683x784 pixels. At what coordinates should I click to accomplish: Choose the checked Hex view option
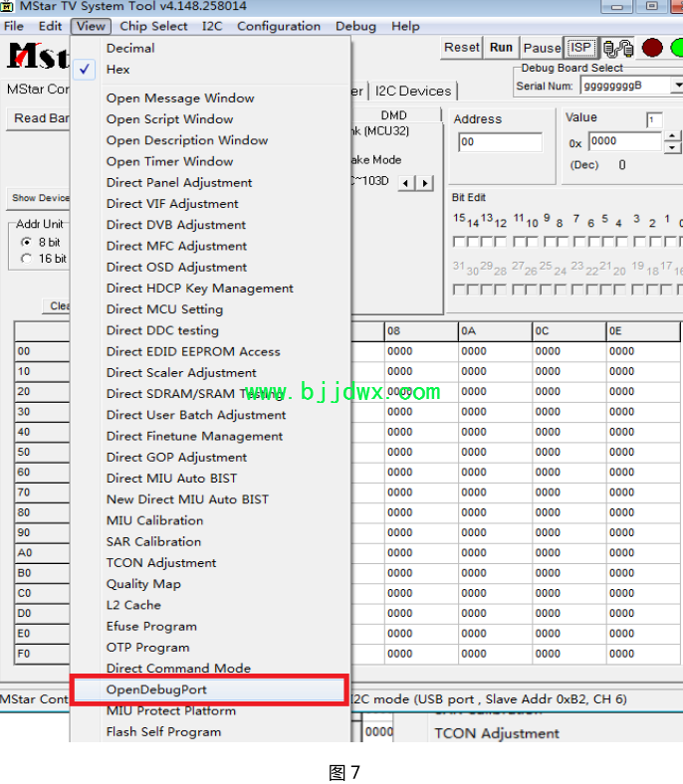pos(210,69)
